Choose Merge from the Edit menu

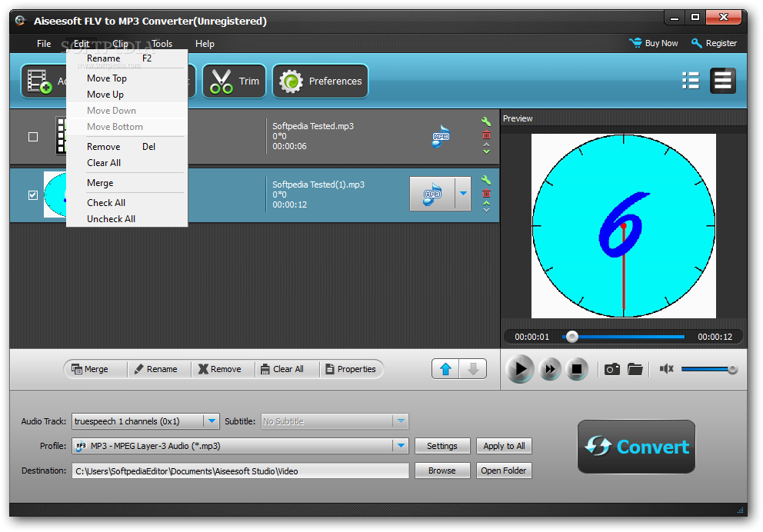pyautogui.click(x=127, y=183)
